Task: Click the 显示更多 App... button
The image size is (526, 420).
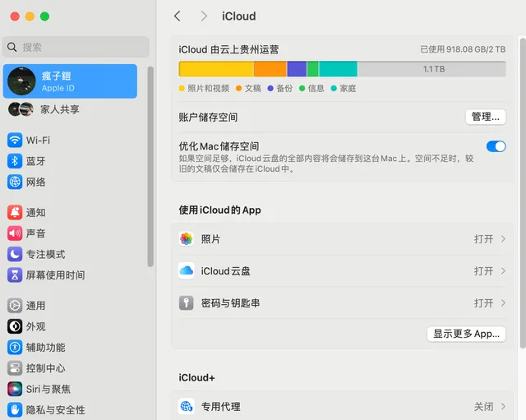Action: [466, 334]
